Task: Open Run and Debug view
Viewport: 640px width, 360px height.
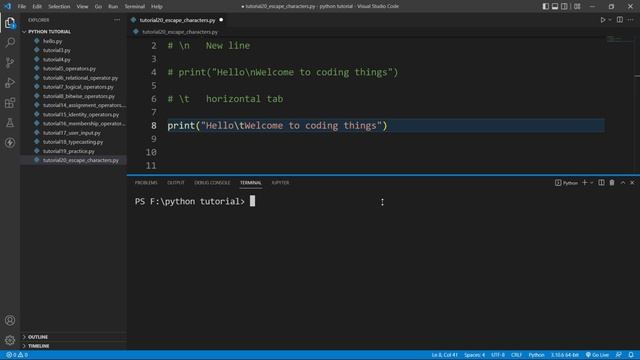Action: 10,82
